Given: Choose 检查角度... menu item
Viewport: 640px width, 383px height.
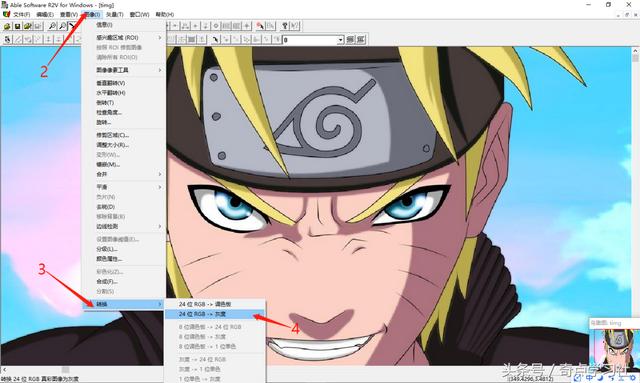Looking at the screenshot, I should coord(124,112).
